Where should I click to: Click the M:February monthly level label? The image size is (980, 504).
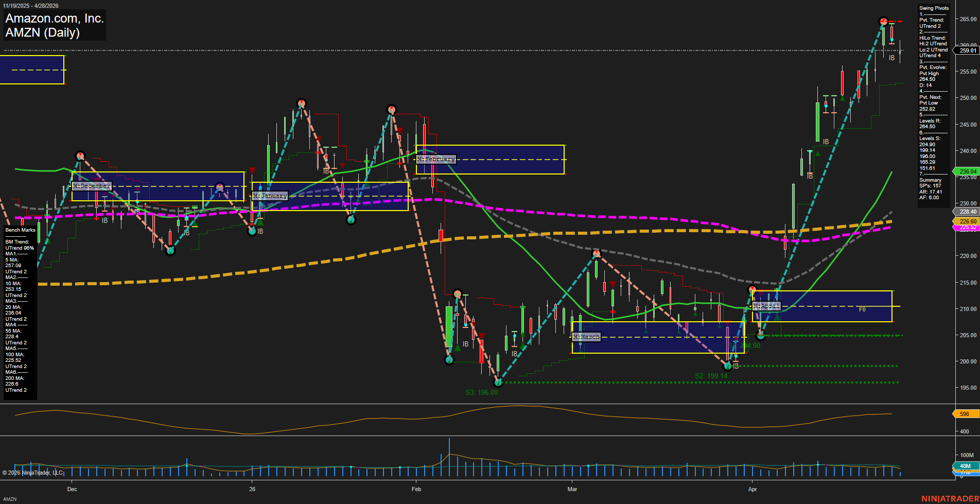pyautogui.click(x=436, y=159)
